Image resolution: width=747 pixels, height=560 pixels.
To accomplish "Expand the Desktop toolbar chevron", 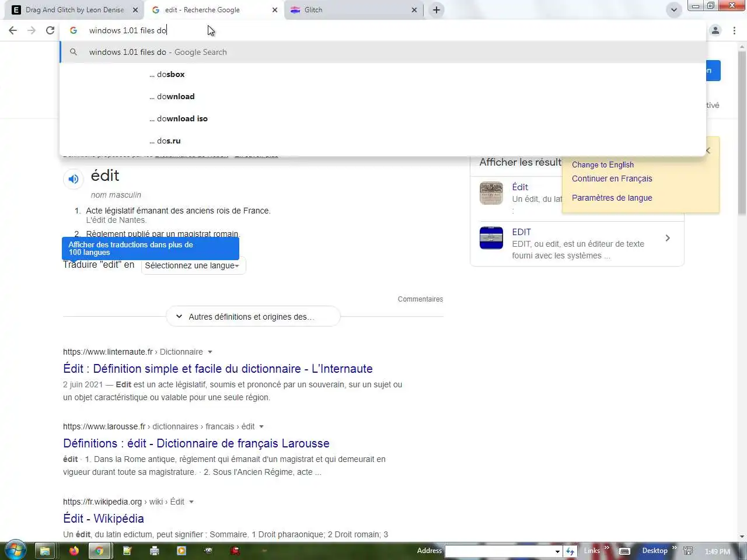I will click(x=675, y=548).
